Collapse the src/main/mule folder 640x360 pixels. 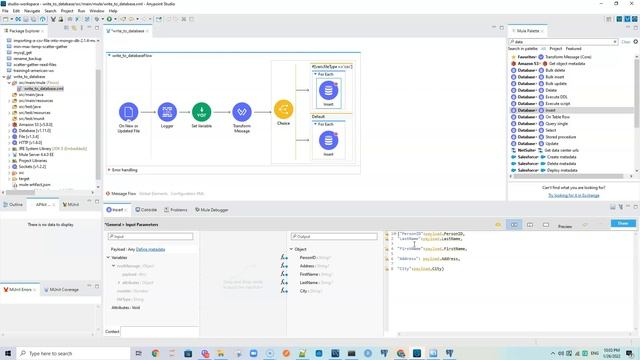point(9,82)
